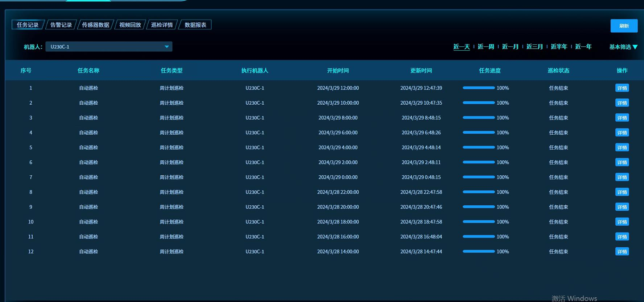Screen dimensions: 644x302
Task: Click 任务结束 status in row 2
Action: pyautogui.click(x=558, y=103)
